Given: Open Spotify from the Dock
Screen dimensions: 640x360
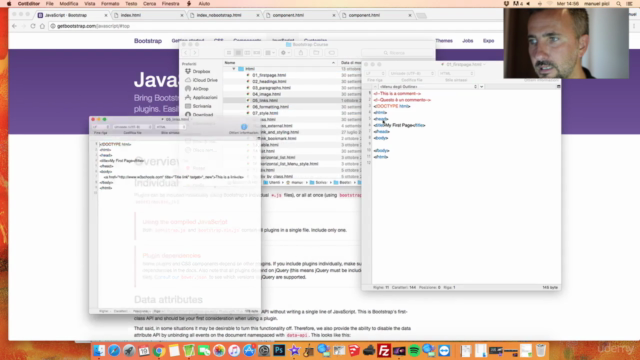Looking at the screenshot, I should [414, 351].
